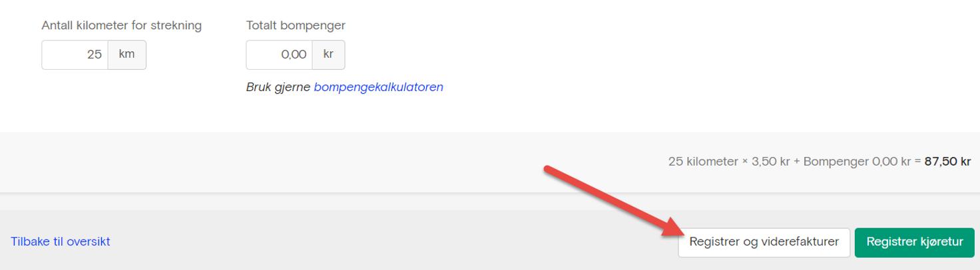Click the plus sign in calculation summary

point(797,162)
